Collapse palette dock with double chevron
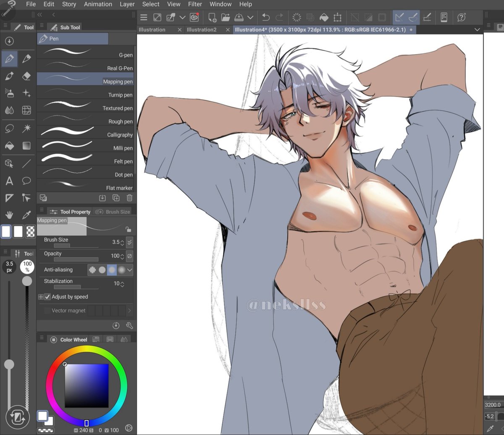This screenshot has height=435, width=504. [x=40, y=15]
